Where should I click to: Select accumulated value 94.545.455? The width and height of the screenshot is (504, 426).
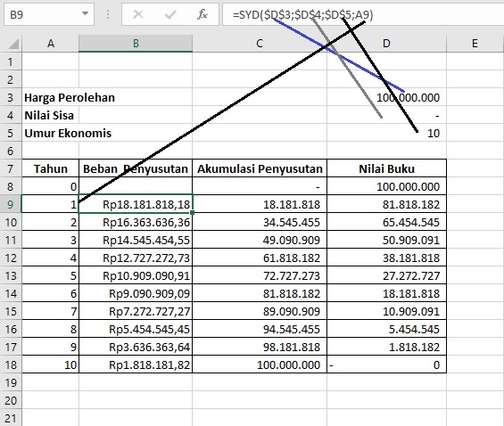point(260,329)
